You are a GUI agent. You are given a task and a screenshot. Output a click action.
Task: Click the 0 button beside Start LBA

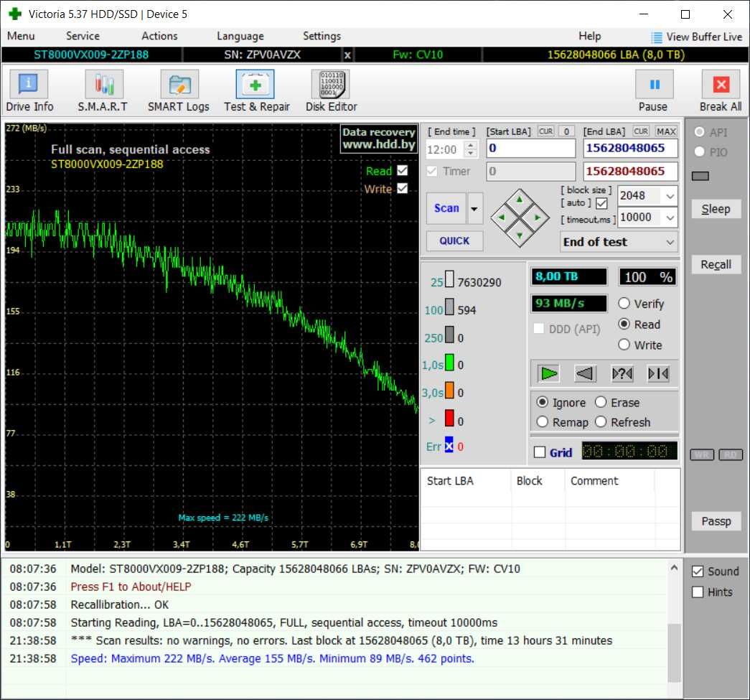click(x=566, y=131)
